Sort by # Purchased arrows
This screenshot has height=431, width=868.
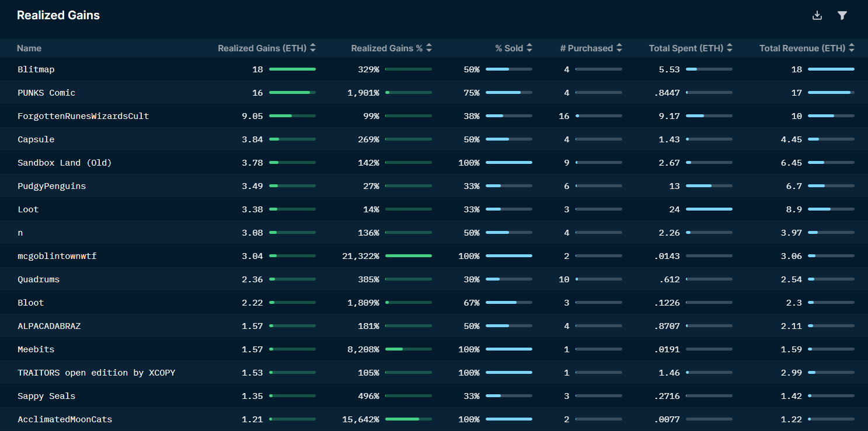(x=619, y=48)
